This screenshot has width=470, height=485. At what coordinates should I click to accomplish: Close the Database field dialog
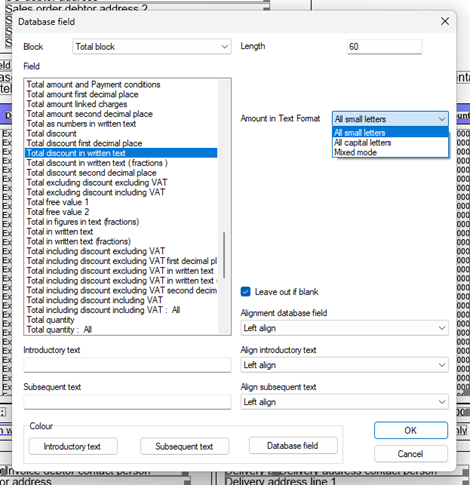click(445, 22)
